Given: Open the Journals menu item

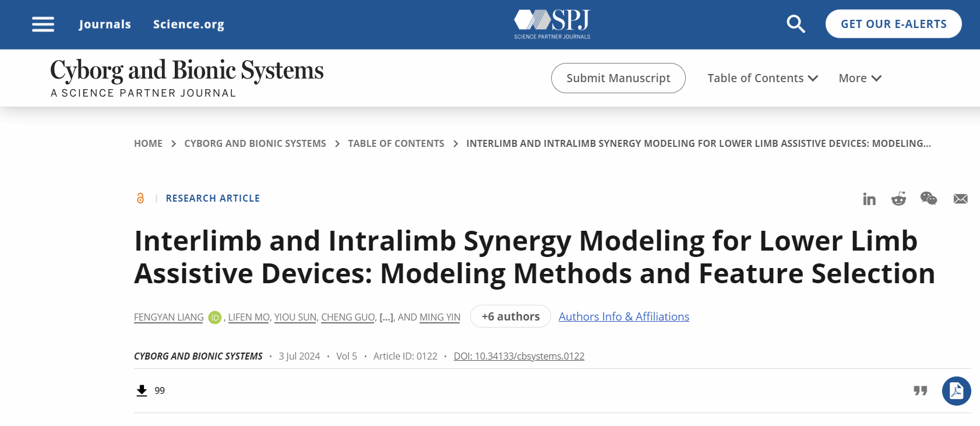Looking at the screenshot, I should 105,24.
